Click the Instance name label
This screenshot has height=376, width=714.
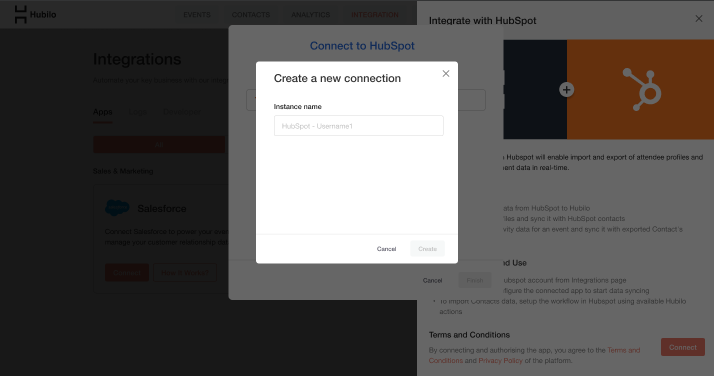pyautogui.click(x=297, y=107)
